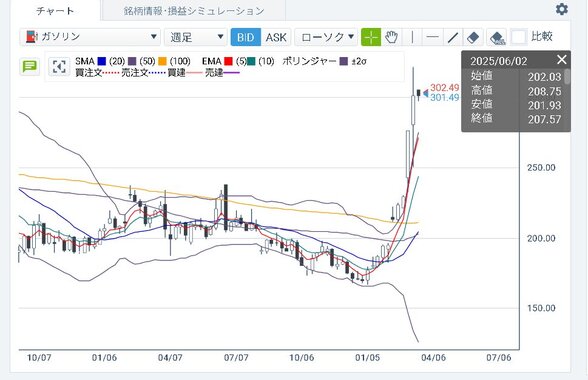Switch to the 銘柄情報・損益シミュレーション tab
The height and width of the screenshot is (380, 588).
coord(194,11)
